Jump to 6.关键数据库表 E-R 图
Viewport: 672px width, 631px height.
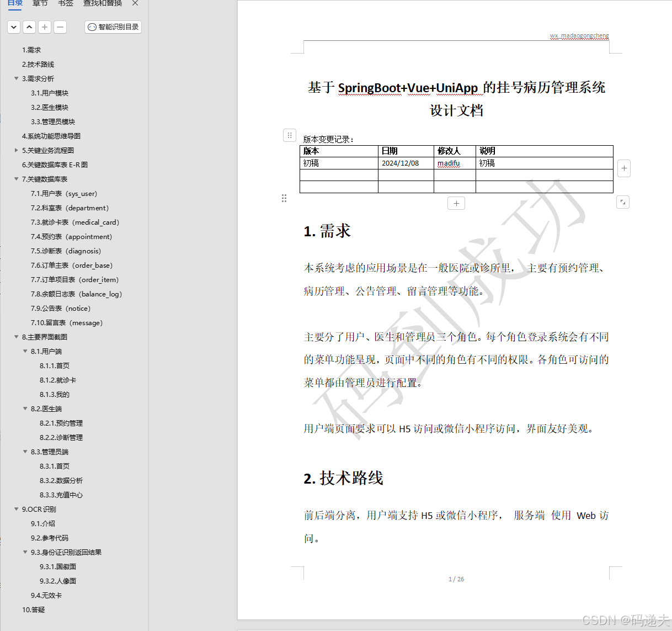[x=55, y=165]
